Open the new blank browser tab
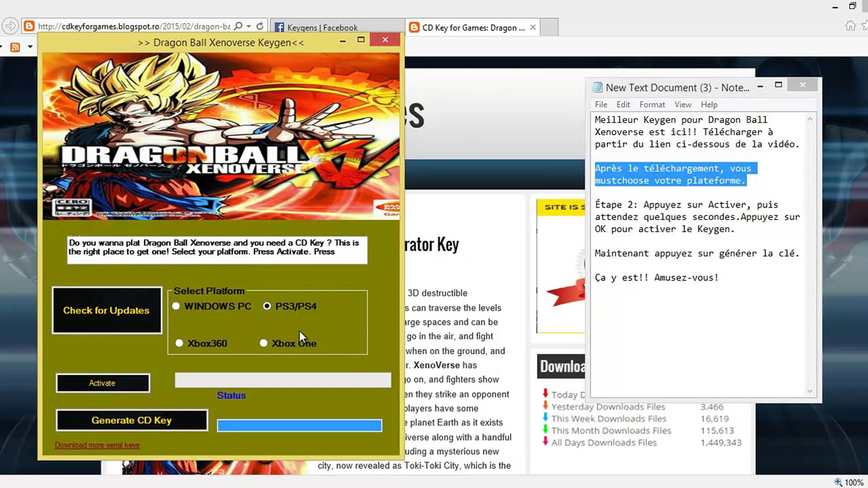The width and height of the screenshot is (868, 488). 549,28
